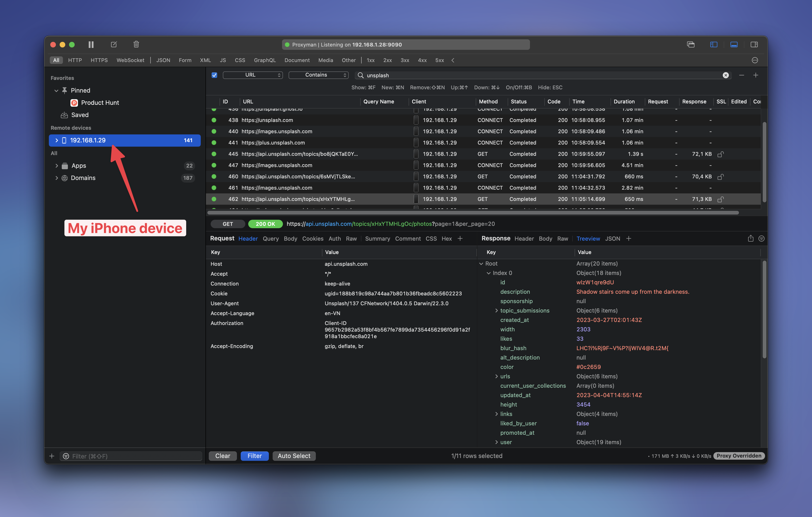The height and width of the screenshot is (517, 812).
Task: Expand the Apps group
Action: (56, 166)
